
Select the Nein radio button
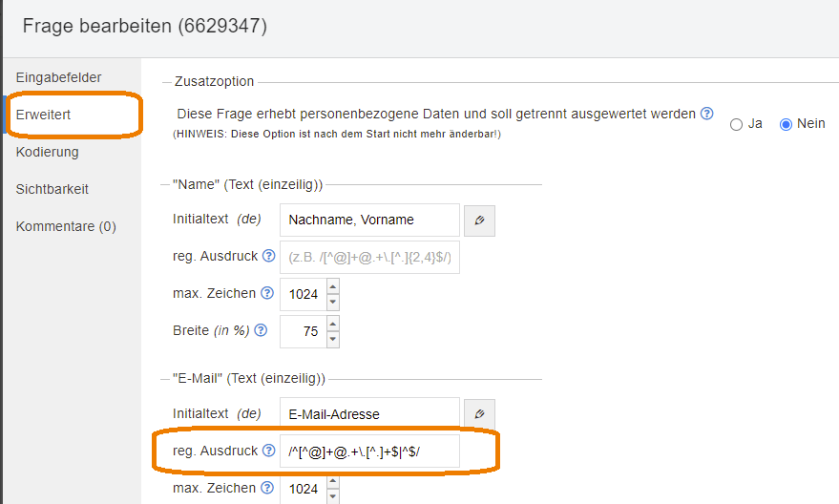787,124
